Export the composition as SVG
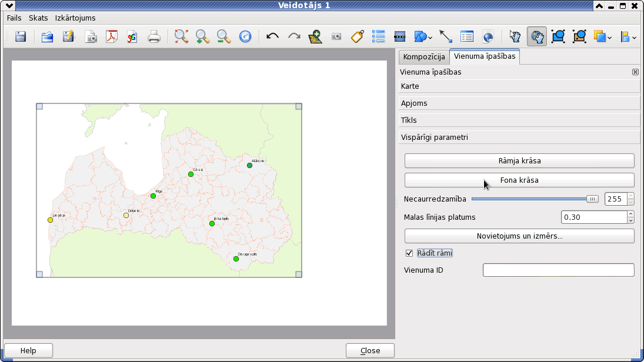The width and height of the screenshot is (644, 362). 132,37
